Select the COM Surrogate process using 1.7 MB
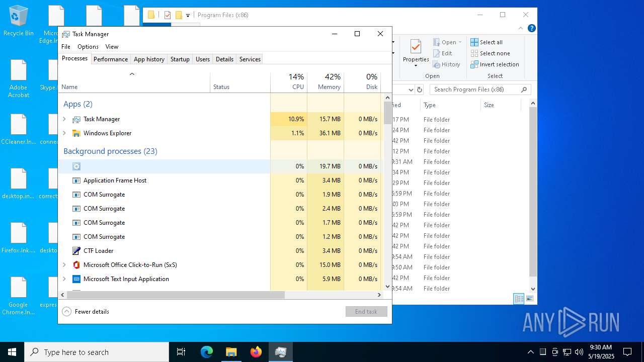 (x=220, y=223)
